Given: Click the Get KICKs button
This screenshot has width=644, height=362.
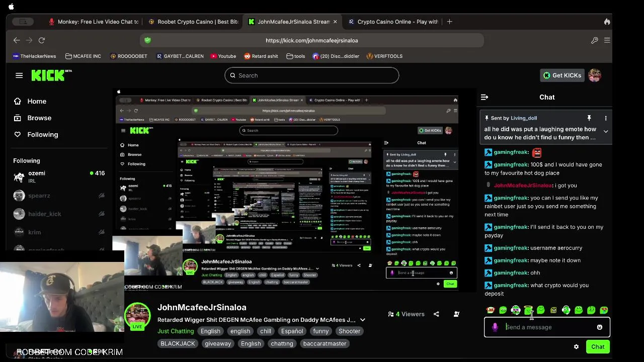Looking at the screenshot, I should [562, 75].
